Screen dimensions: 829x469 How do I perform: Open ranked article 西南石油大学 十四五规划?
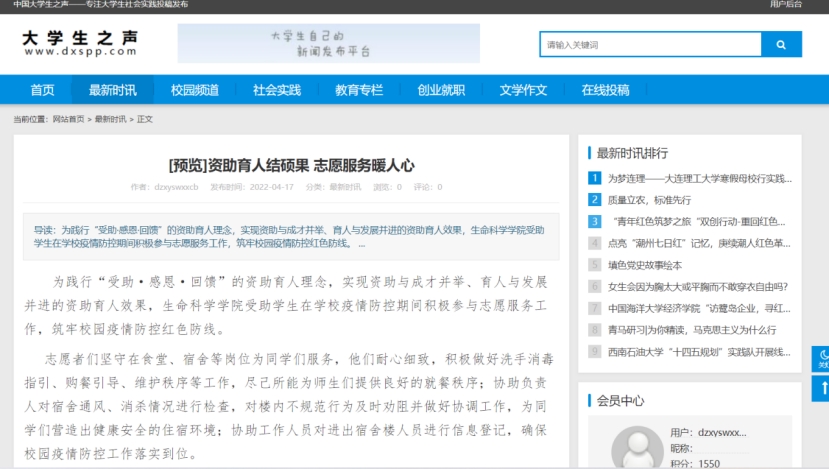point(699,352)
